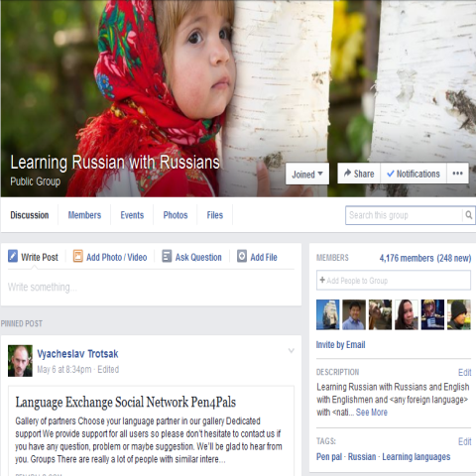Click the Add People to Group field
This screenshot has width=476, height=476.
(394, 281)
